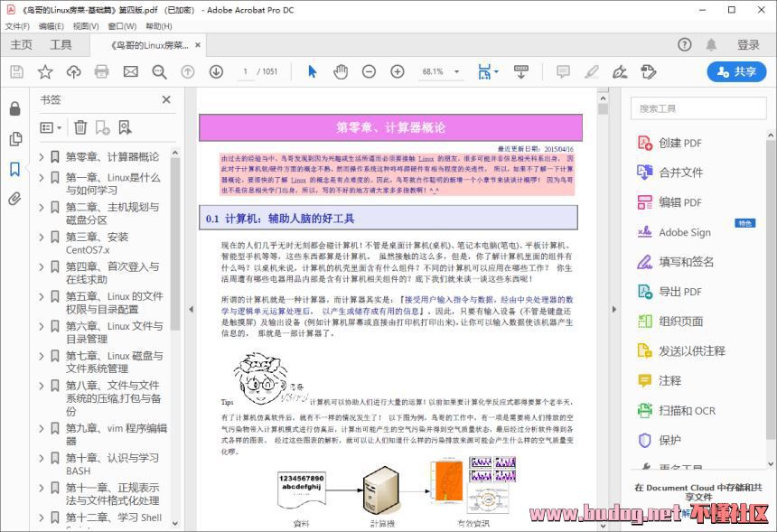Open the 第四章、首次登入与在线求助 bookmark

113,273
